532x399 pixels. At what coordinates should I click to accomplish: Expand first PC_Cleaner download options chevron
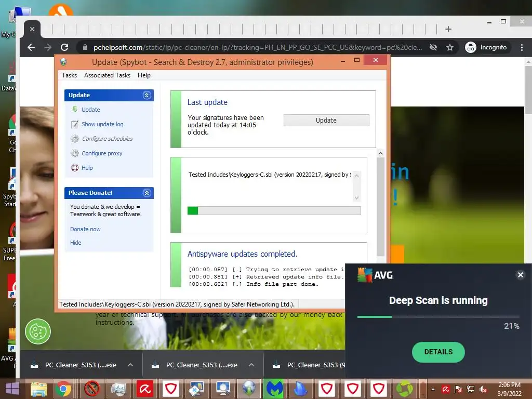[x=130, y=365]
